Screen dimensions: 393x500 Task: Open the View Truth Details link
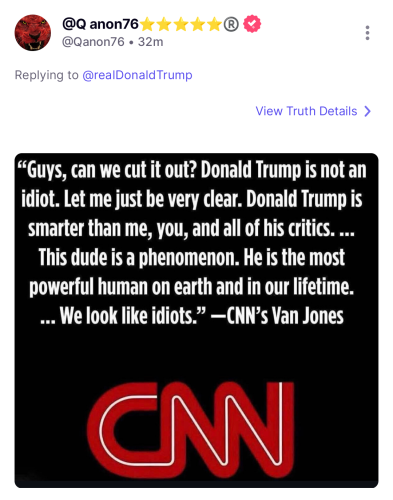click(306, 111)
